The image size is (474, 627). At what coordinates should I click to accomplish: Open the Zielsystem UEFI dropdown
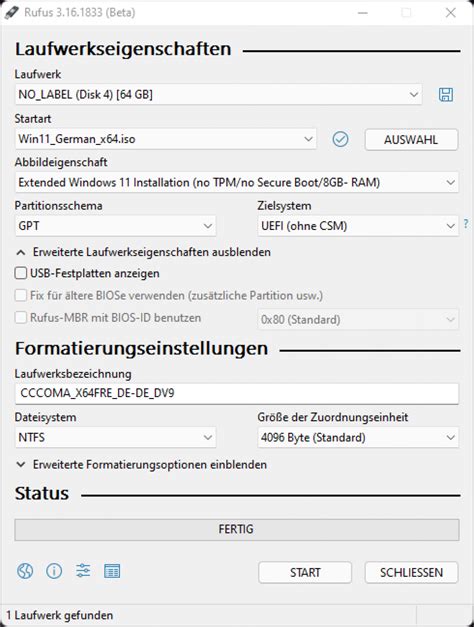[358, 226]
